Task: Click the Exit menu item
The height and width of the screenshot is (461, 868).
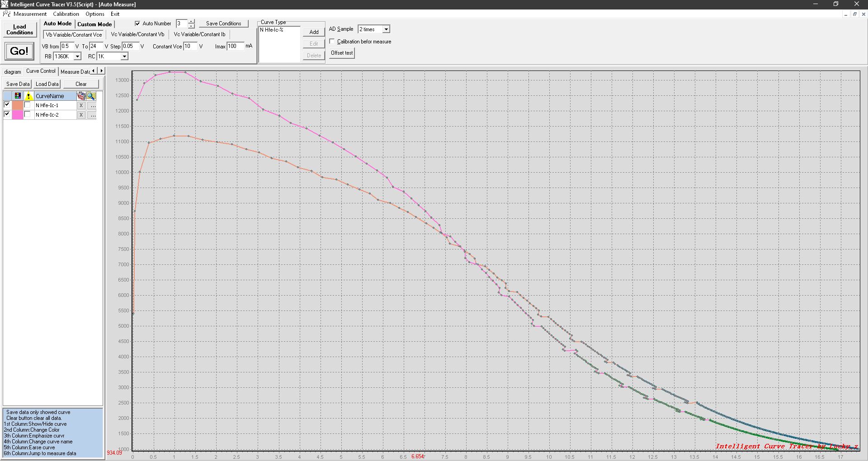Action: (x=115, y=14)
